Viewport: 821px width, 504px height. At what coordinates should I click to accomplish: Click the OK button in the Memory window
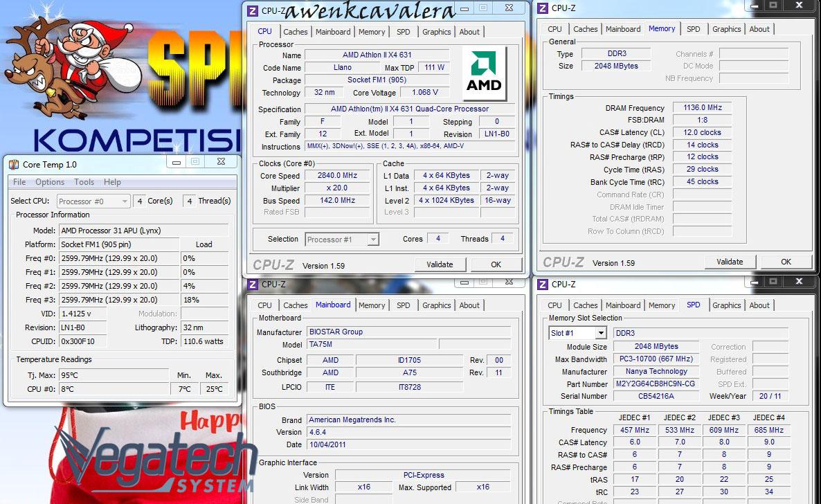786,262
